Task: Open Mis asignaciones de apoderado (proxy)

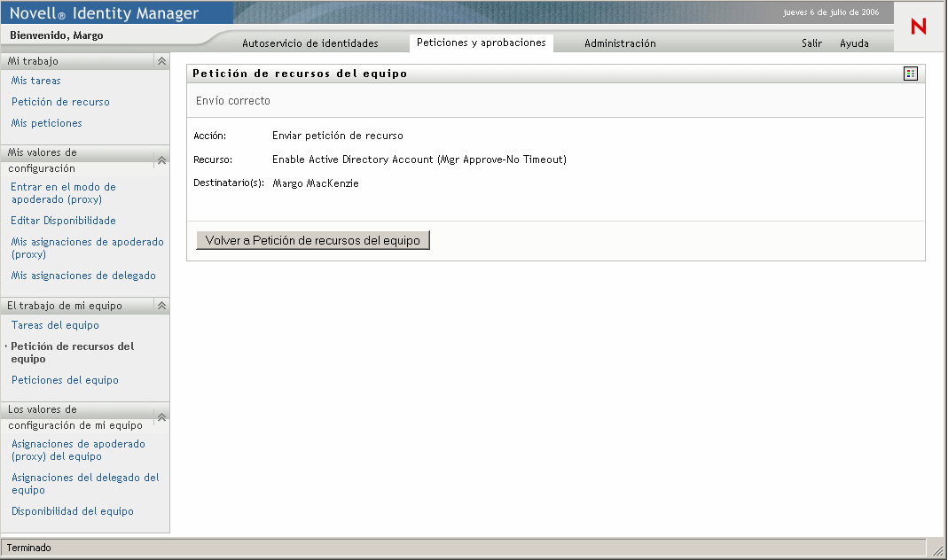Action: (x=87, y=248)
